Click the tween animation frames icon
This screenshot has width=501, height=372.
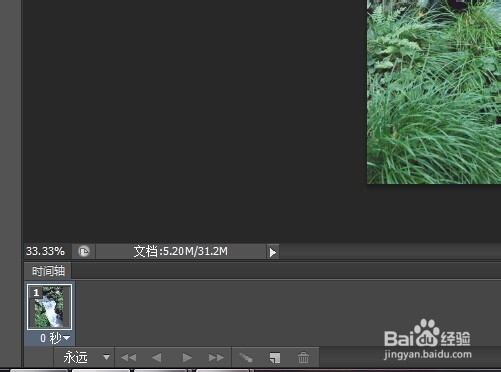(246, 358)
